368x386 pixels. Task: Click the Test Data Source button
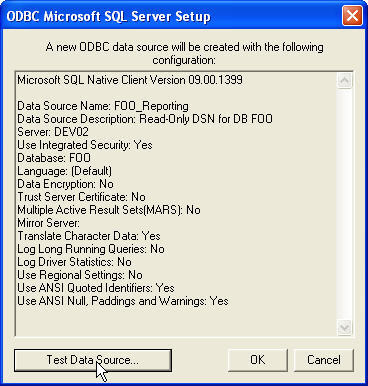click(93, 360)
